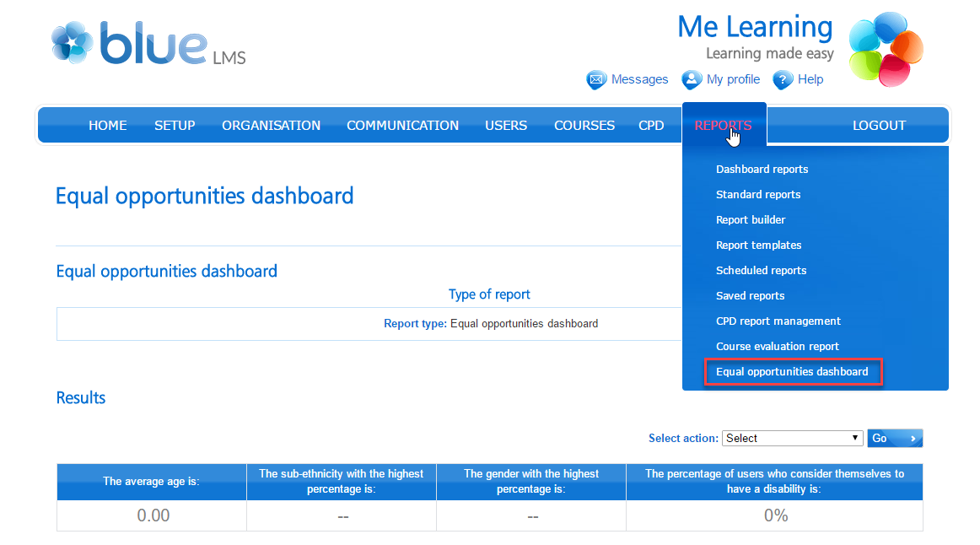
Task: Open the SETUP menu
Action: (x=175, y=126)
